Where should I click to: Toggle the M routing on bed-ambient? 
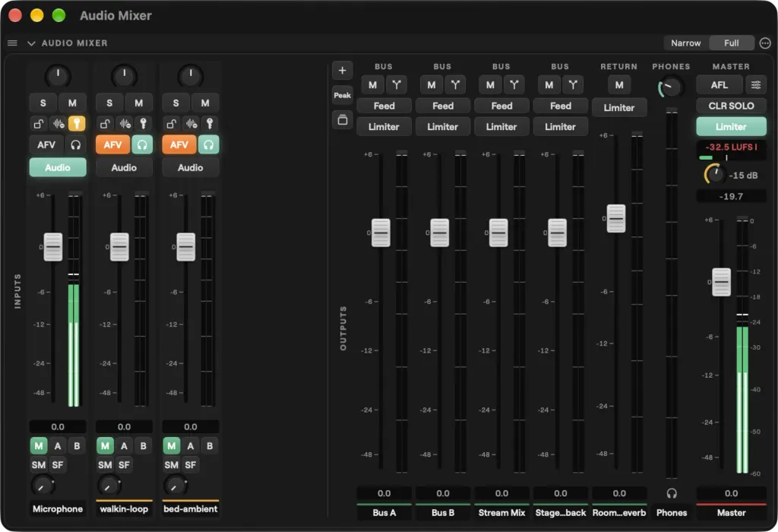pos(171,446)
